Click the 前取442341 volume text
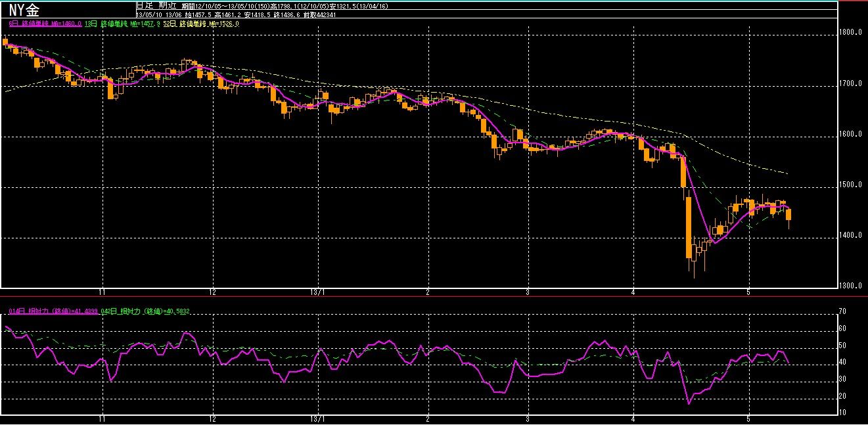 click(319, 14)
